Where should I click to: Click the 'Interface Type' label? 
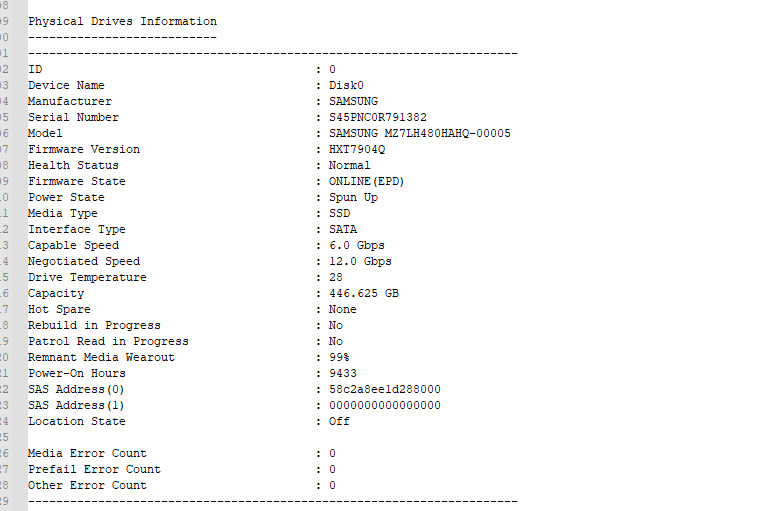click(x=76, y=229)
